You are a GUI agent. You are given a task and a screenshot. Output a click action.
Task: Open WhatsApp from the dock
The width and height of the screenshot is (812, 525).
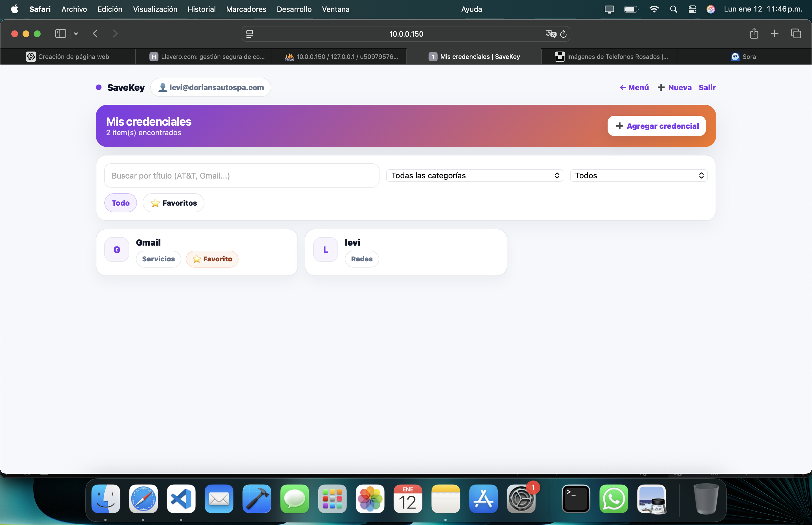[x=614, y=499]
